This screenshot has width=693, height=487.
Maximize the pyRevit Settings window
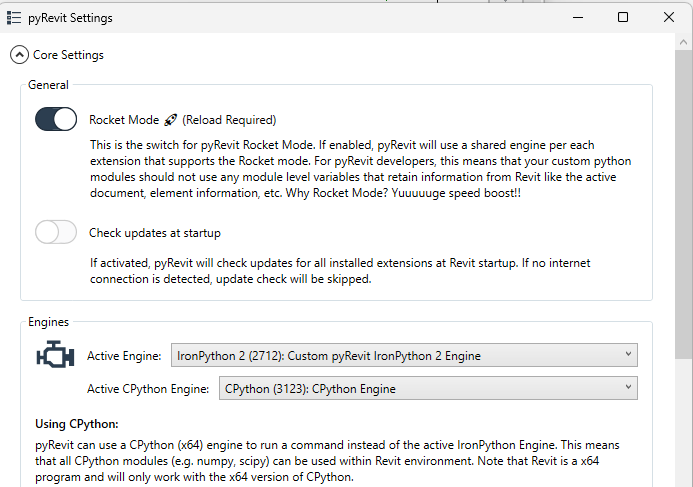(x=623, y=17)
